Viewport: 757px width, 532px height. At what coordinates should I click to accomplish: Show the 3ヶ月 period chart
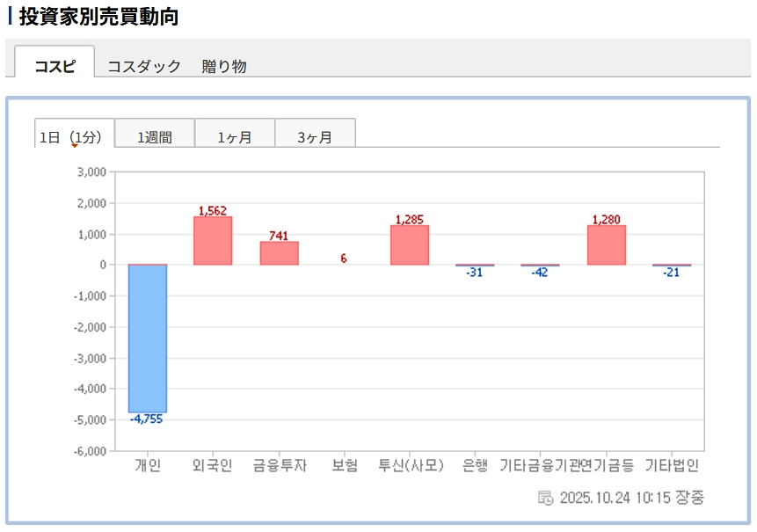[315, 137]
